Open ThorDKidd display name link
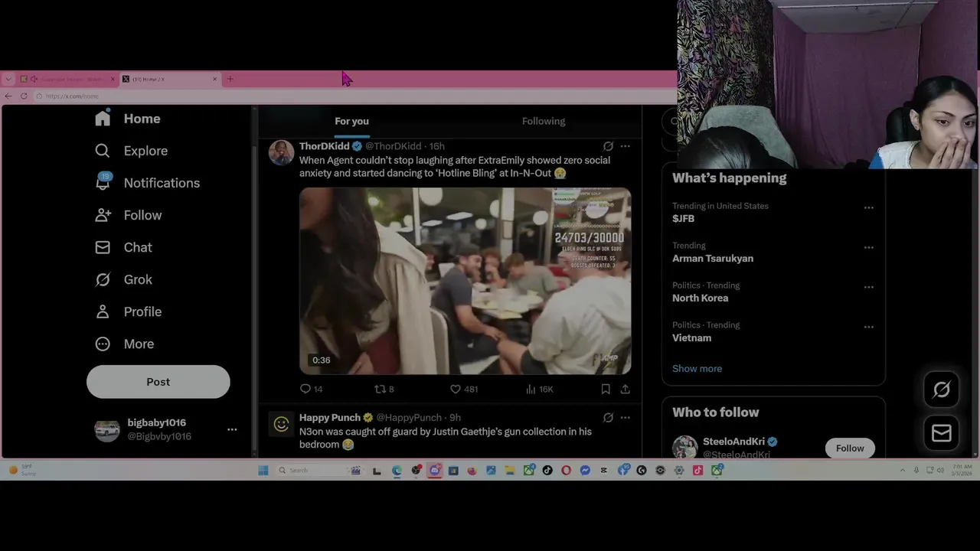980x551 pixels. point(325,146)
